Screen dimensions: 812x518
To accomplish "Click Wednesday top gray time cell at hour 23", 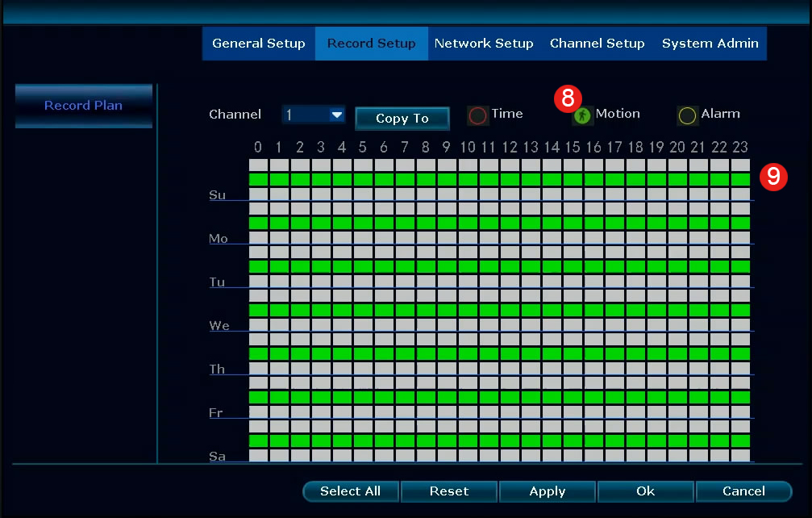I will pos(740,296).
